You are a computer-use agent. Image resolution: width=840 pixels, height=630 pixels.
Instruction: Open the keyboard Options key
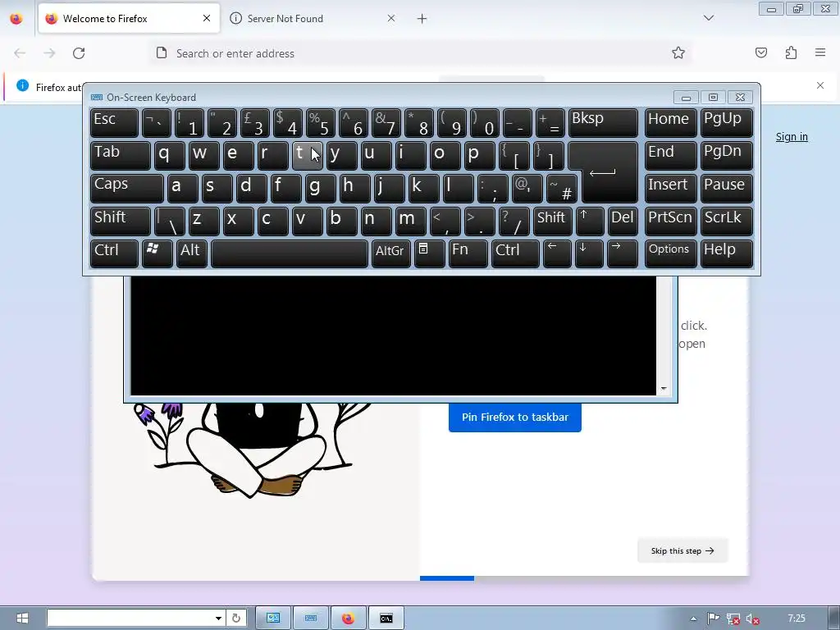pyautogui.click(x=670, y=253)
